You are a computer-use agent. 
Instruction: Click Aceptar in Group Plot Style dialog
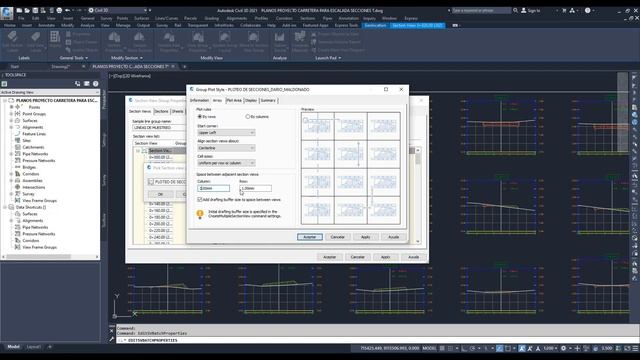pyautogui.click(x=310, y=237)
